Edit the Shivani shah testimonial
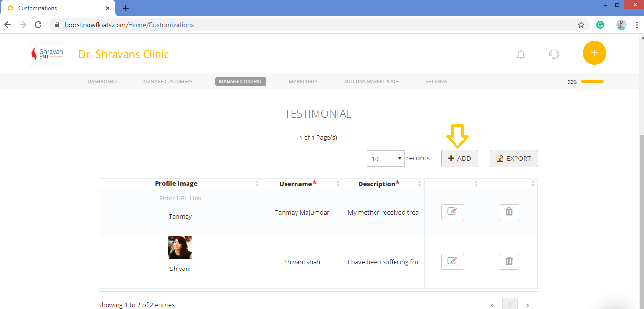The image size is (644, 309). coord(452,261)
